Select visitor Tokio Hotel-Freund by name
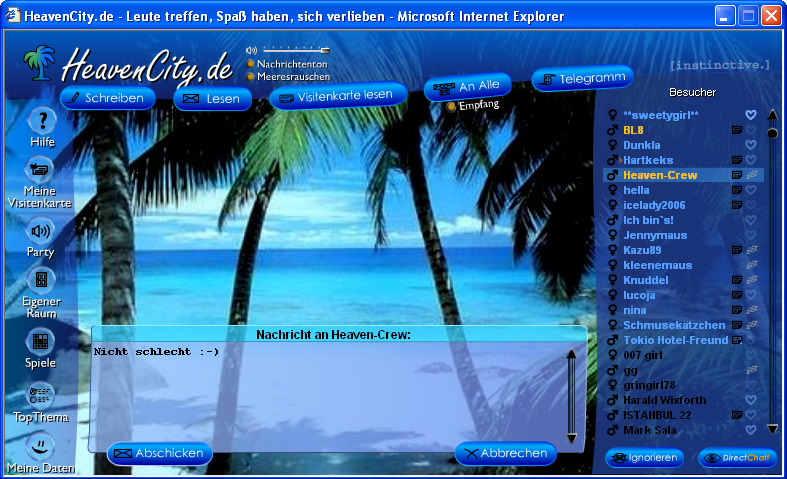This screenshot has height=479, width=787. 676,340
